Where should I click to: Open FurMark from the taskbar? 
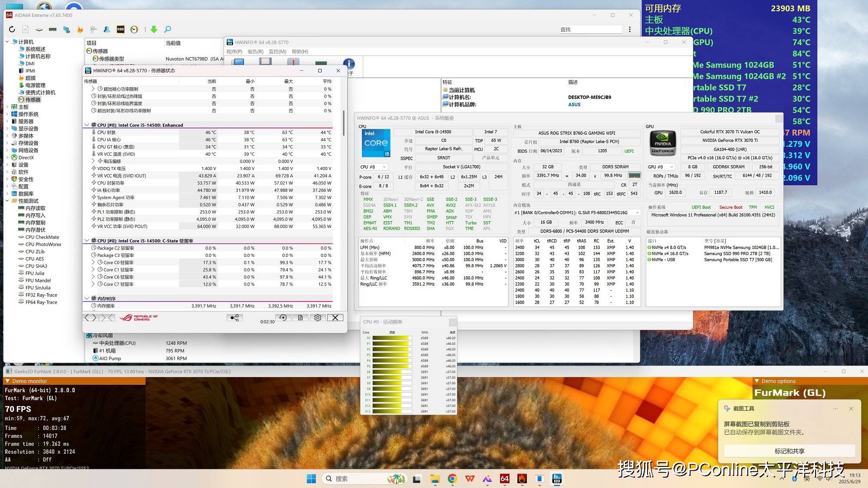coord(522,479)
